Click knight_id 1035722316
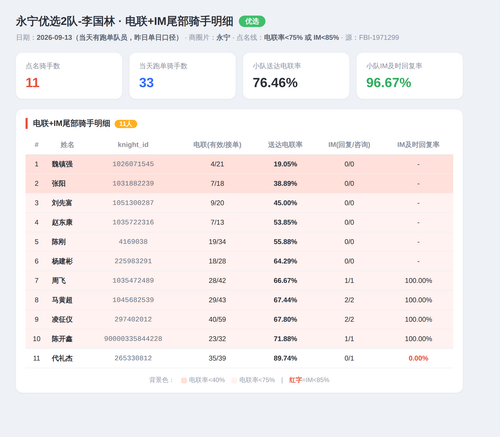 coord(133,222)
